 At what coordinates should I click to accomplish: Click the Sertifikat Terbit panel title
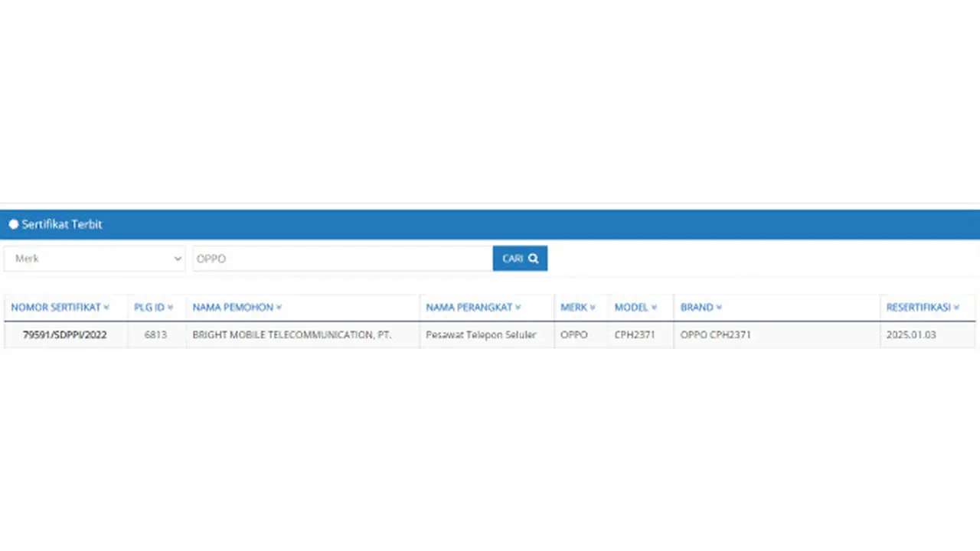(62, 224)
